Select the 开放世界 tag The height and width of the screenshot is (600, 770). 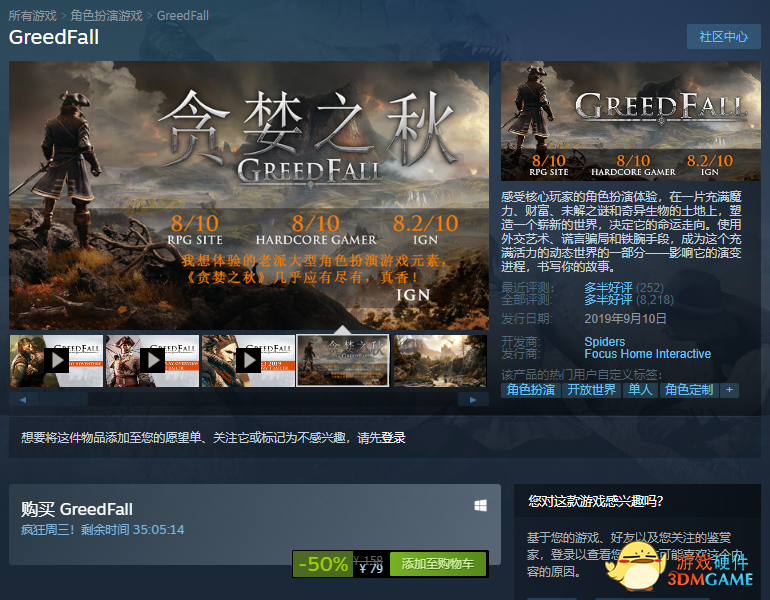click(591, 390)
